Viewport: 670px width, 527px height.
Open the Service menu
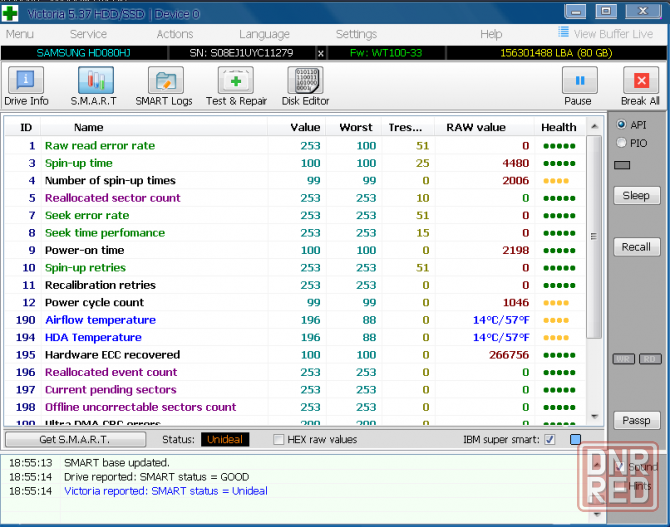pos(88,34)
